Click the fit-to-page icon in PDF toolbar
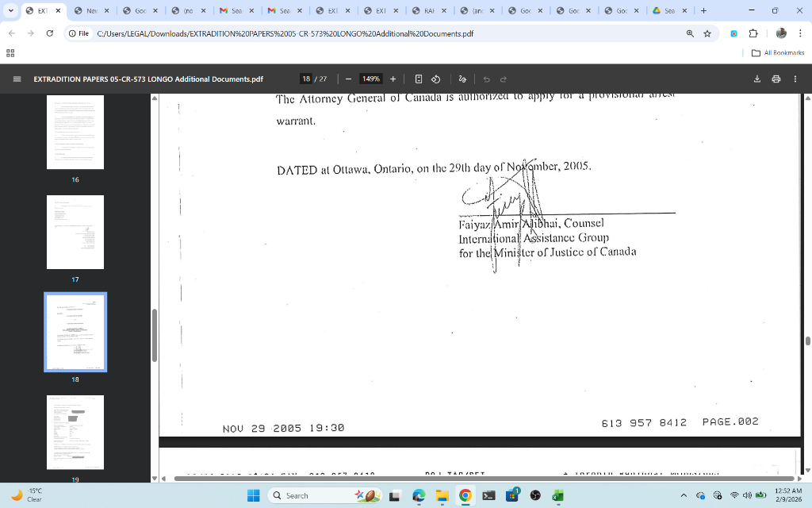The width and height of the screenshot is (812, 508). point(418,79)
